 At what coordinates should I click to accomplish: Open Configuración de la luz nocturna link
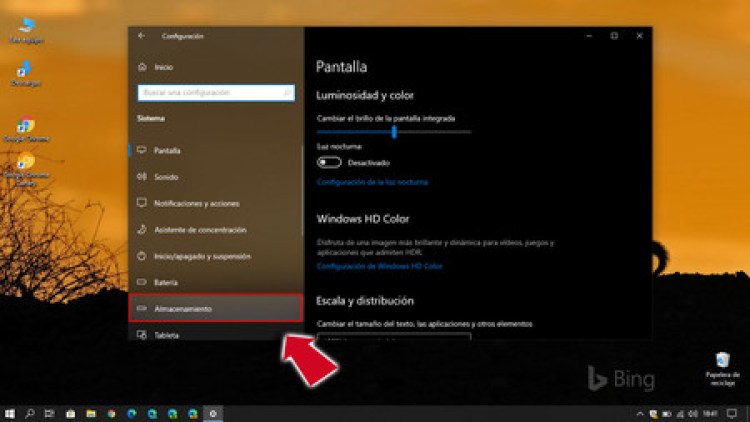372,182
